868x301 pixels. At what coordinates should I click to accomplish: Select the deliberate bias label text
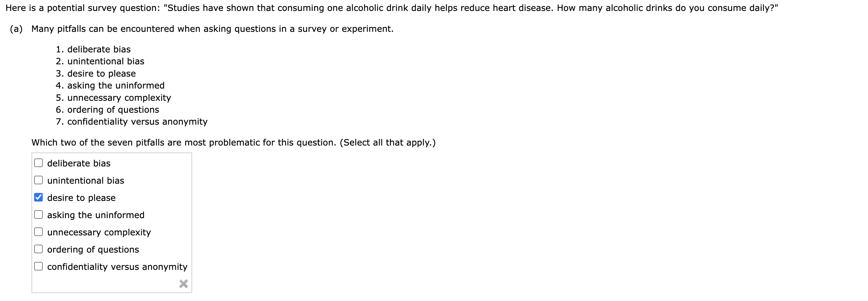78,163
